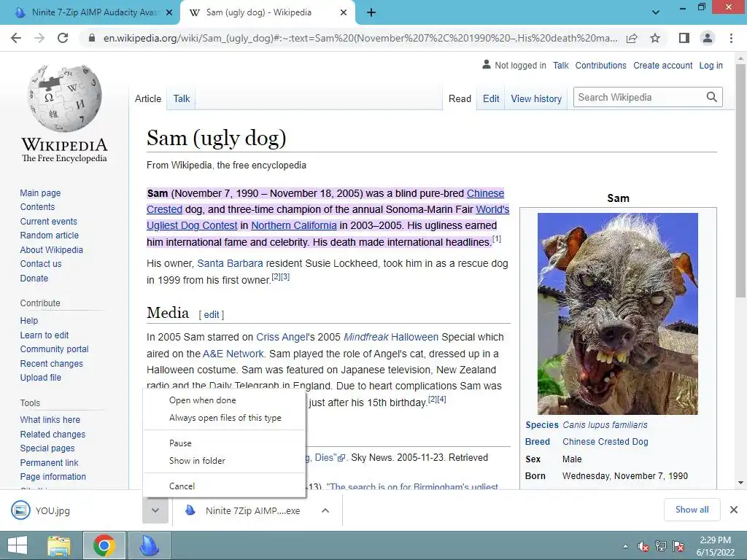
Task: Share this page using the share icon
Action: point(632,38)
